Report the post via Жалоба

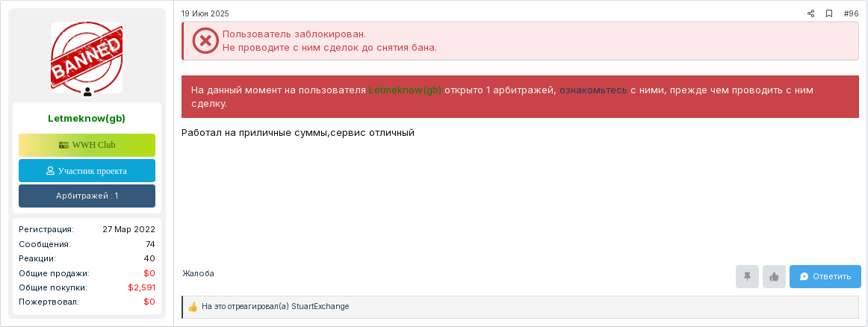pos(198,273)
